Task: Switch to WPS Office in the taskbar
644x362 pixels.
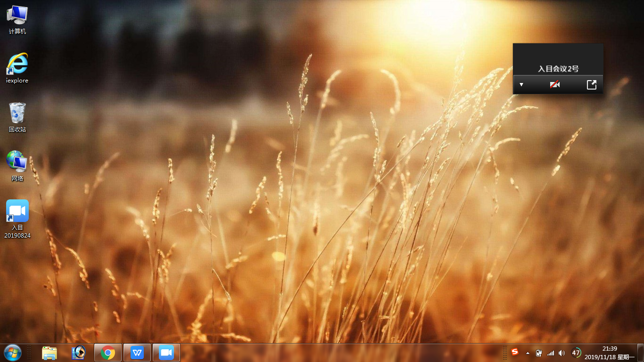Action: point(137,353)
